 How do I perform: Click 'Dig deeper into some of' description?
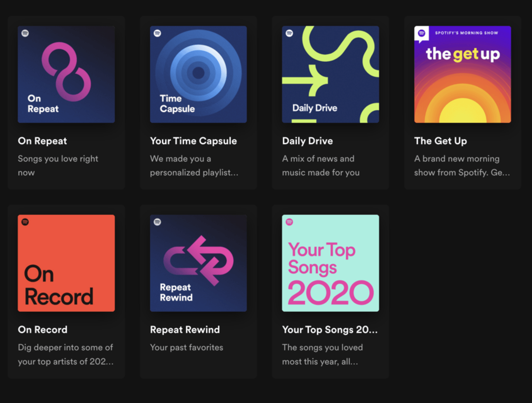click(x=66, y=355)
